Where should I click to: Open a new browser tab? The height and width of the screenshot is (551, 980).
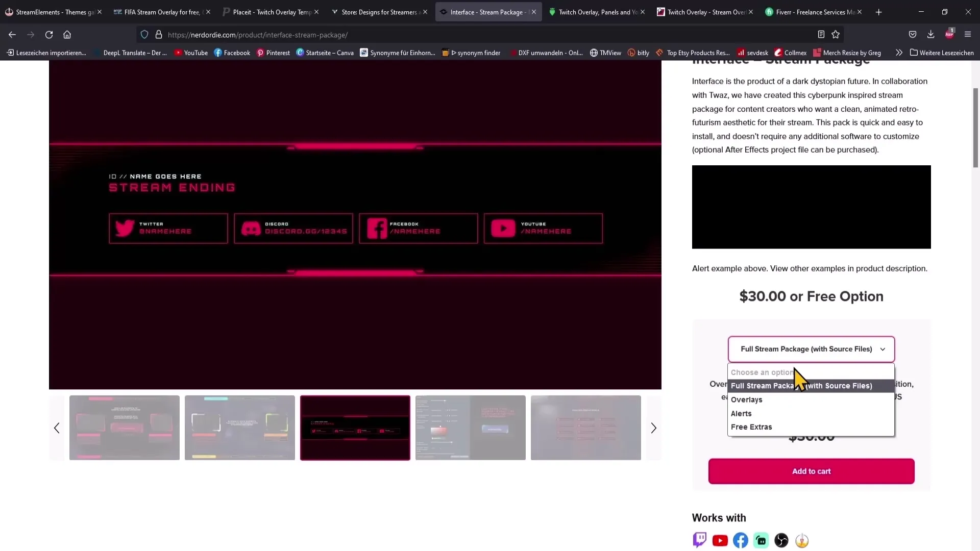click(x=878, y=12)
